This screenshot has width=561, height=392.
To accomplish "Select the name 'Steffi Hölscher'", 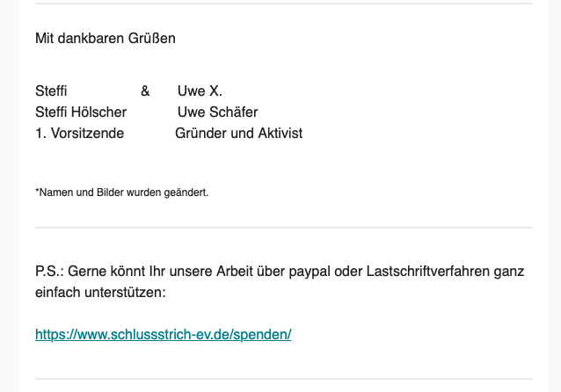I will 81,112.
